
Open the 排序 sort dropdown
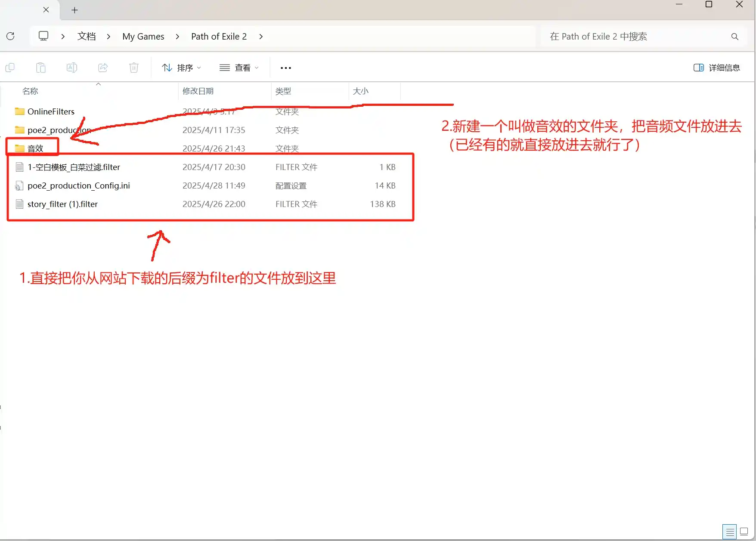point(181,68)
